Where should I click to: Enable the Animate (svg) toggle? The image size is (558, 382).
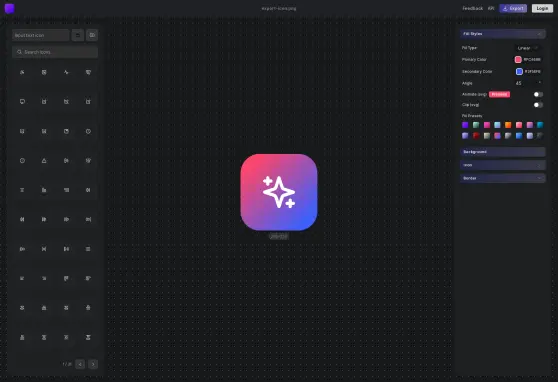coord(538,94)
